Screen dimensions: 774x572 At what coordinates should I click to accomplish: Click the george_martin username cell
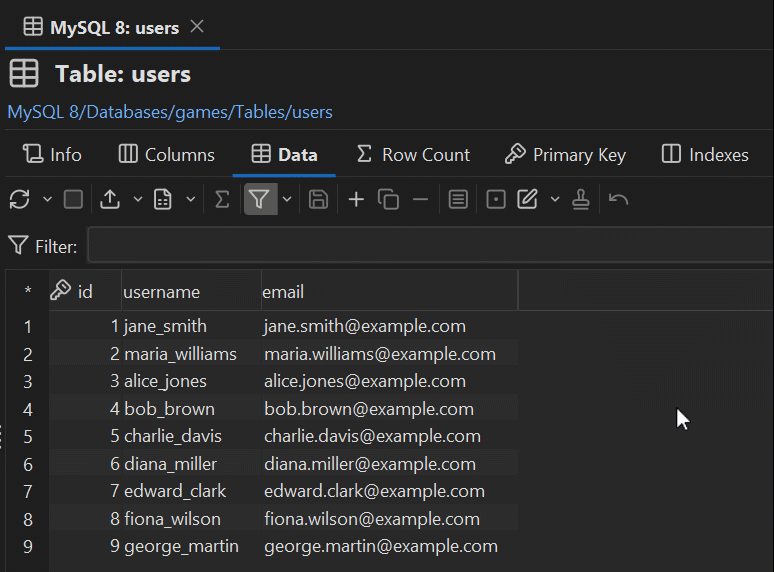click(x=191, y=546)
